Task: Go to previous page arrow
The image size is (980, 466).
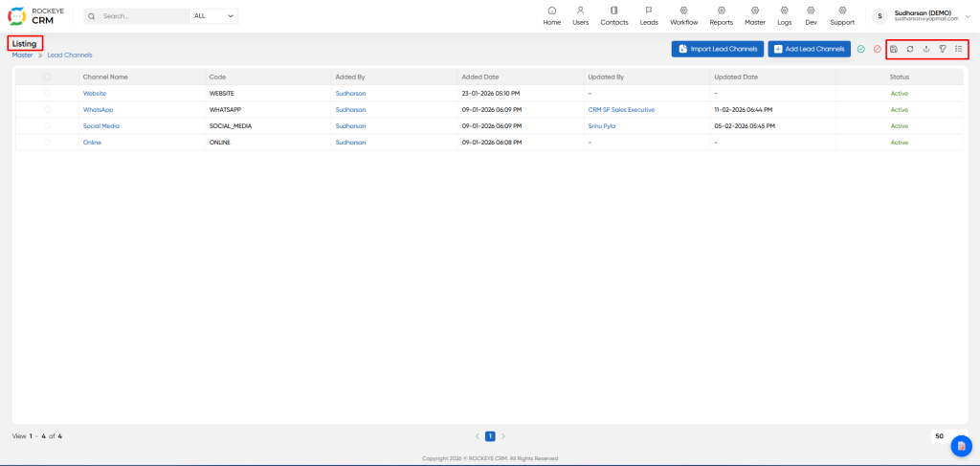Action: (477, 436)
